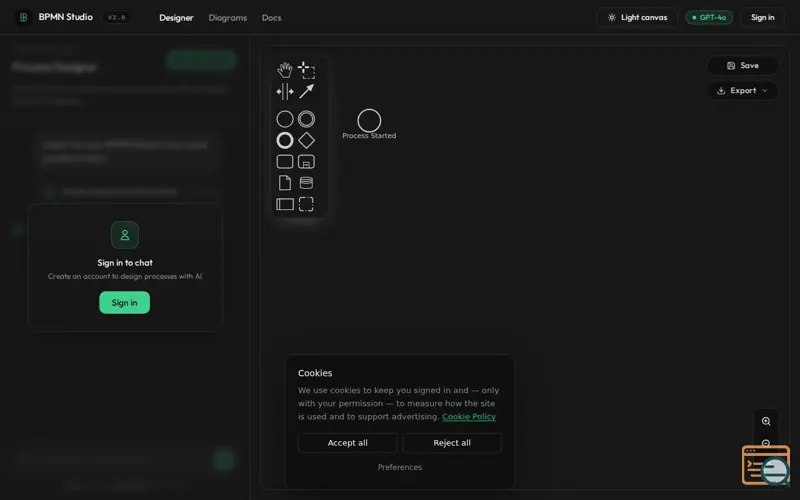
Task: Toggle the Light canvas mode
Action: [x=637, y=17]
